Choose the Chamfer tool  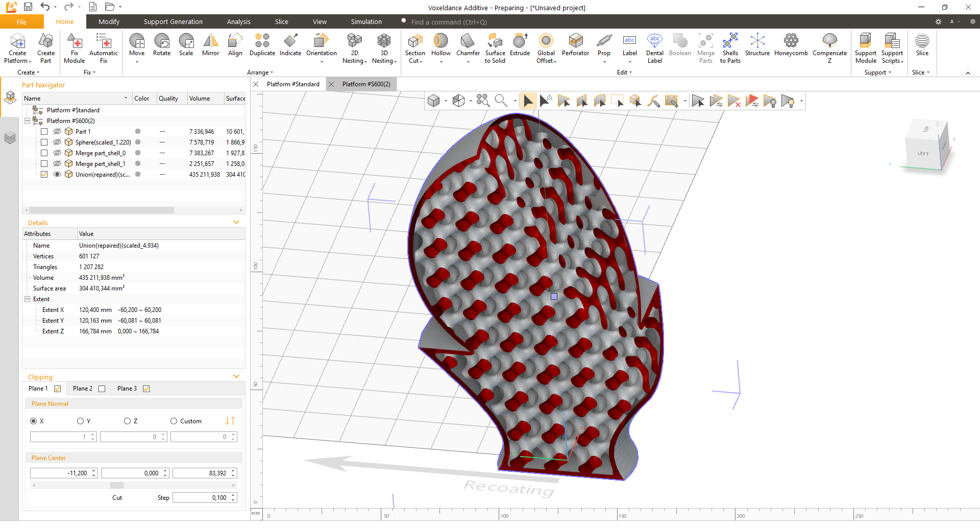coord(468,42)
